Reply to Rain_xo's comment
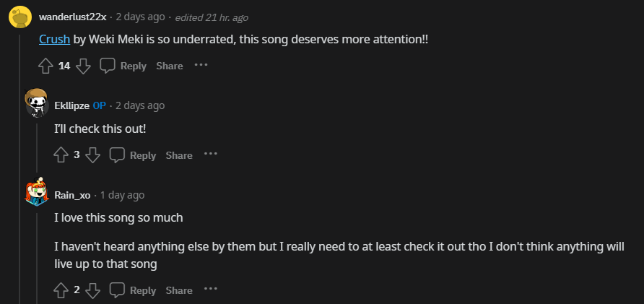This screenshot has height=304, width=644. 133,290
